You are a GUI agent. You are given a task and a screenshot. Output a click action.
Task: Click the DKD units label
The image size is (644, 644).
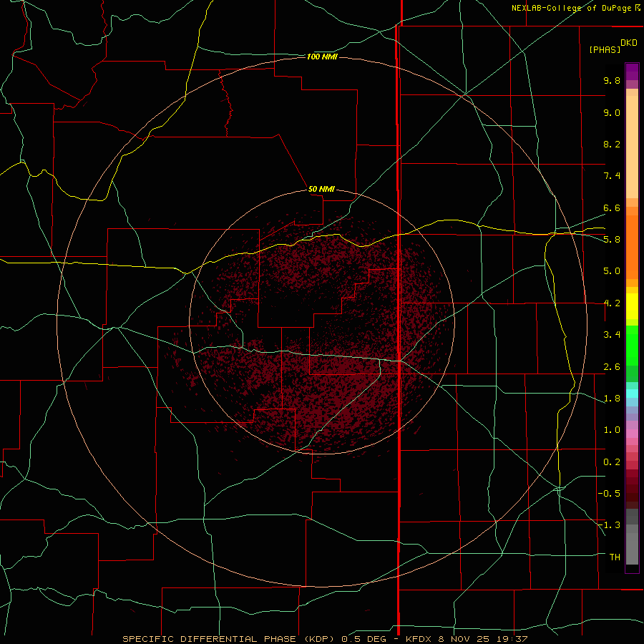[629, 43]
